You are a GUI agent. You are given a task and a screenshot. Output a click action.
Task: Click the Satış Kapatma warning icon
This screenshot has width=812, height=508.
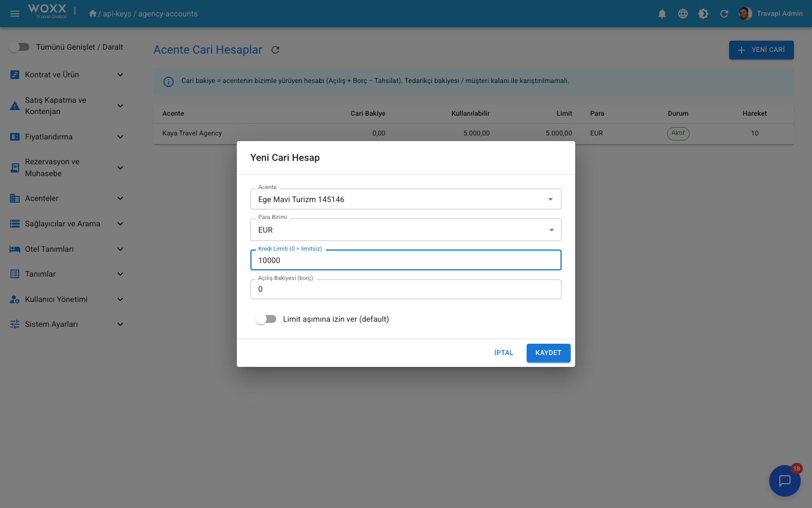[15, 106]
